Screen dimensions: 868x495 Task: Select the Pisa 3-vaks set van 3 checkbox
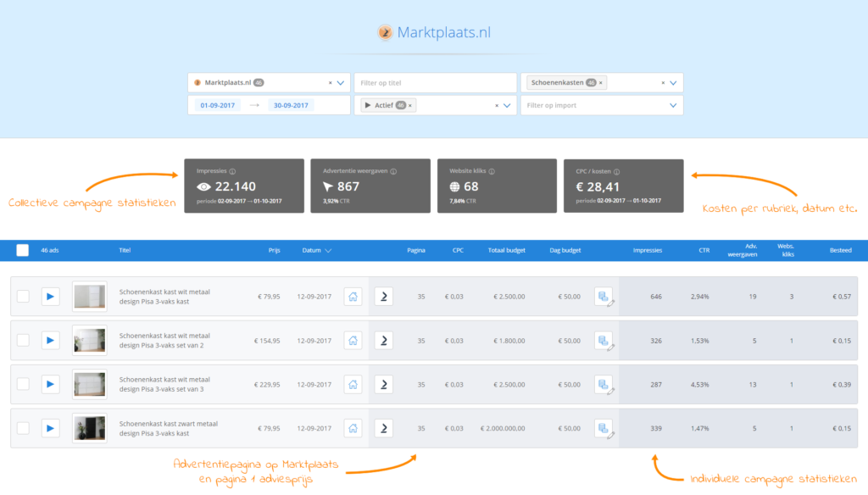(23, 384)
